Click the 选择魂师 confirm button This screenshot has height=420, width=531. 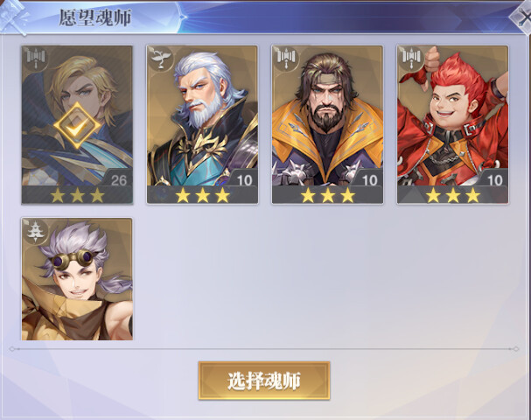tap(264, 381)
